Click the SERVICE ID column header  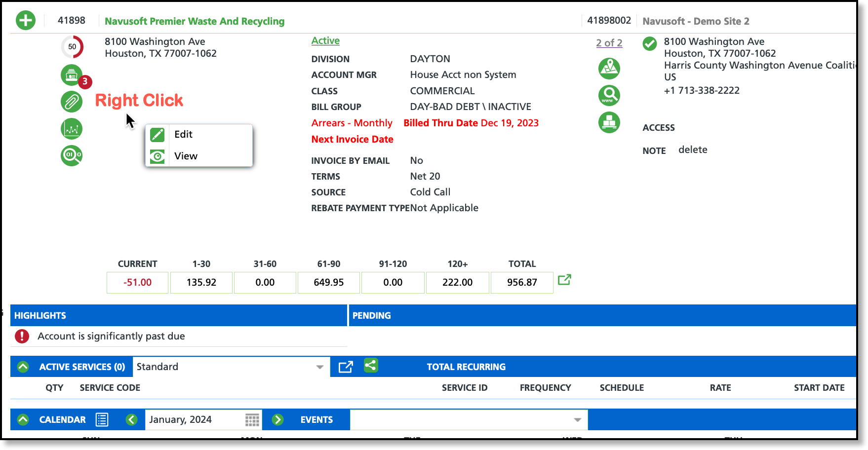coord(465,388)
